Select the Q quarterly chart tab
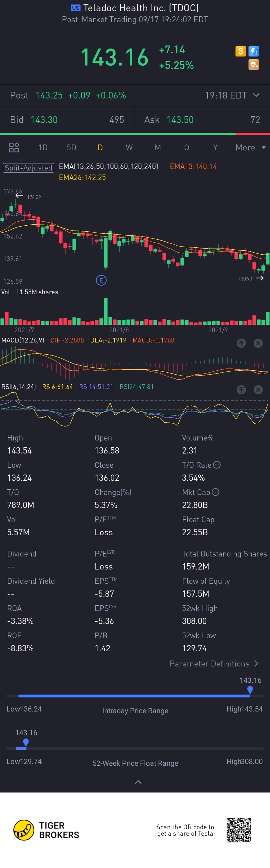 coord(186,147)
